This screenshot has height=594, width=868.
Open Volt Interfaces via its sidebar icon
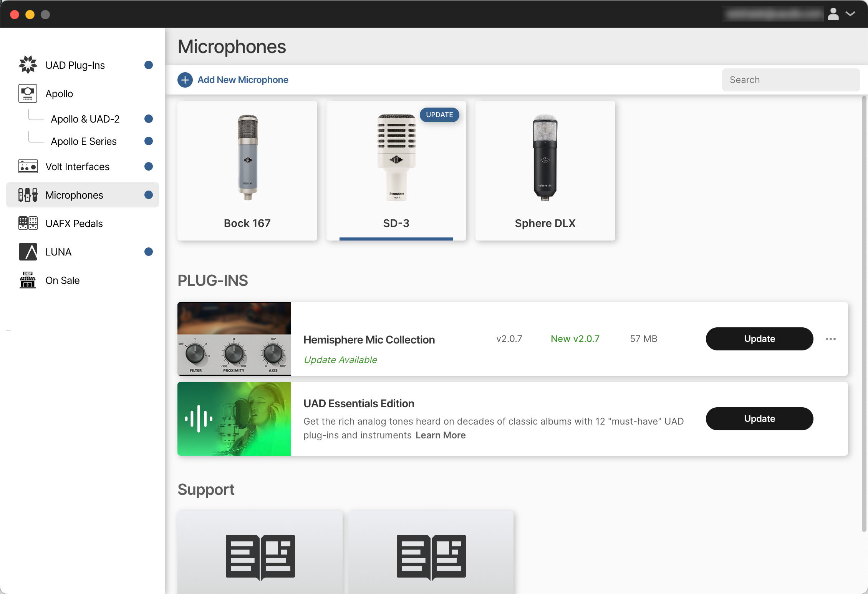pyautogui.click(x=27, y=166)
